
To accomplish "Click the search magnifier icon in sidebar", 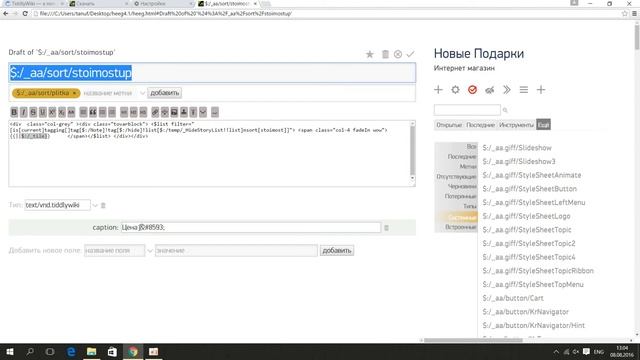I will point(505,110).
